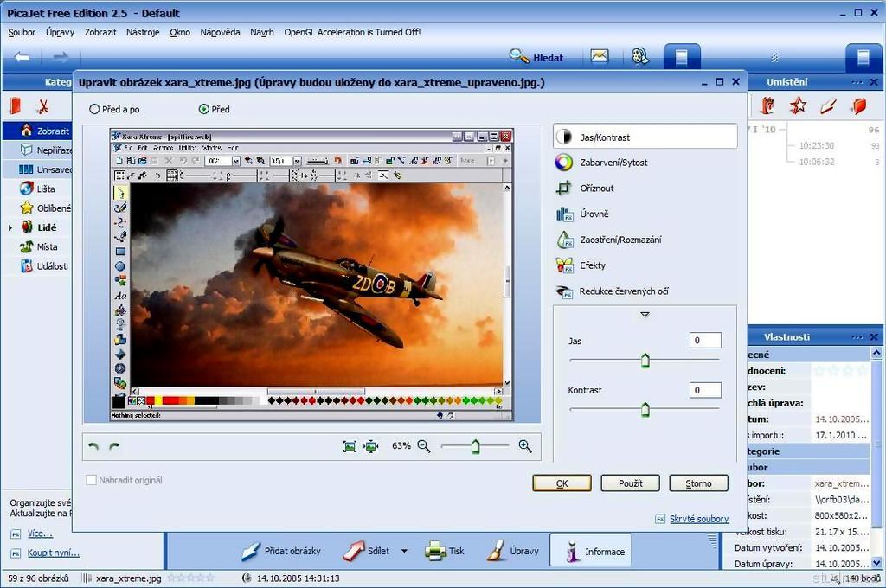Expand the Sdílet dropdown arrow
Screen dimensions: 886x588
tap(404, 551)
